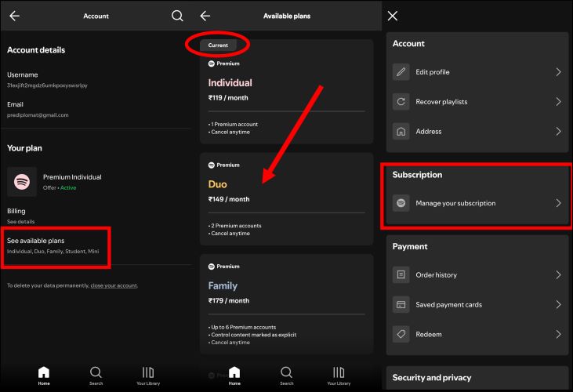Go back from Available plans screen
The image size is (573, 392).
pos(205,16)
